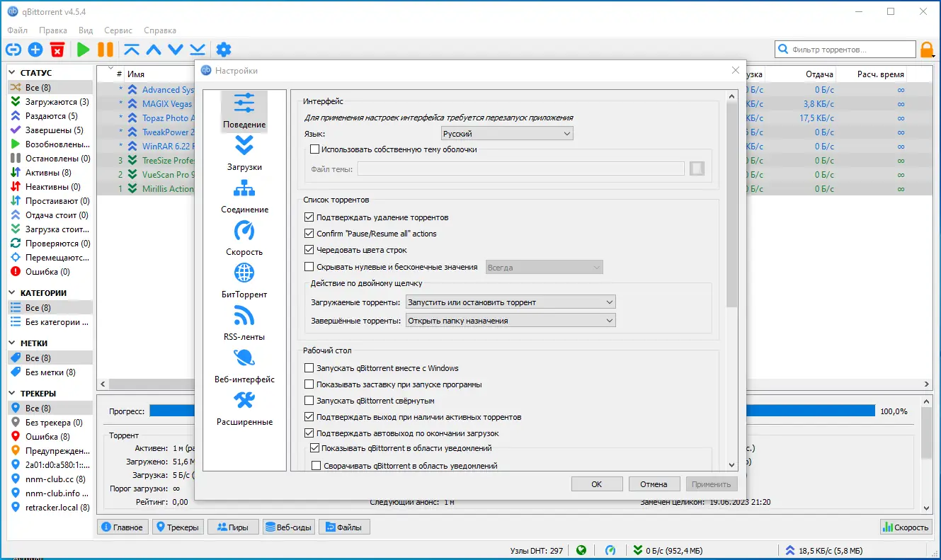
Task: Open the Язык language dropdown
Action: (x=506, y=134)
